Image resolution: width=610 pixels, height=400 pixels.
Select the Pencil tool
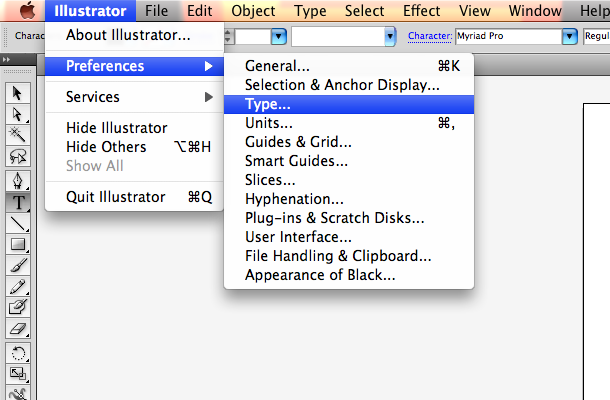point(18,286)
